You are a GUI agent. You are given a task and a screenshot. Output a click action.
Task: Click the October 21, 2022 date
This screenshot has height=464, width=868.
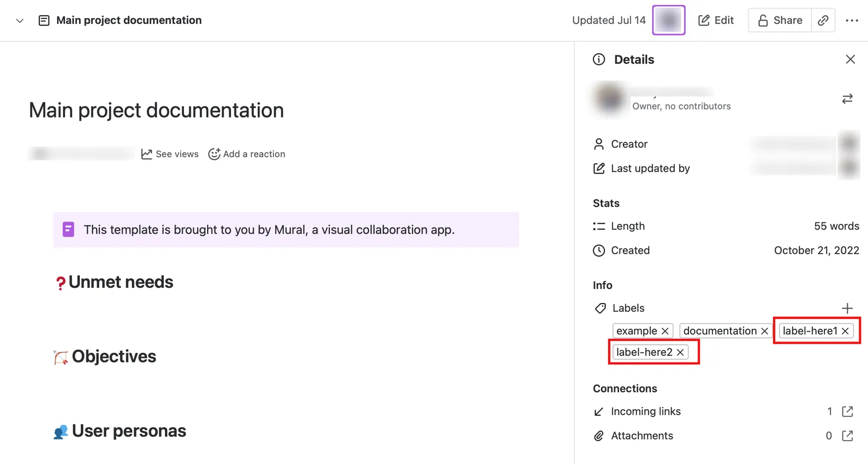coord(816,250)
